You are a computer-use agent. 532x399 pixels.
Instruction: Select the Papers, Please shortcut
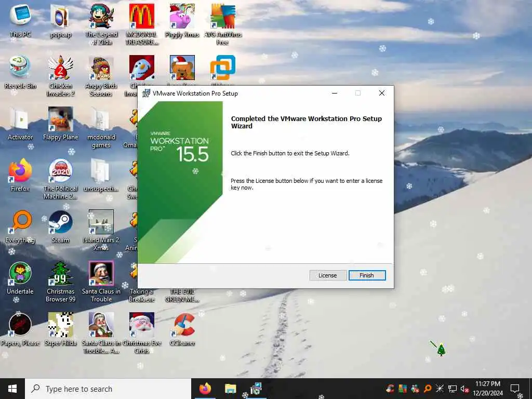click(x=20, y=329)
